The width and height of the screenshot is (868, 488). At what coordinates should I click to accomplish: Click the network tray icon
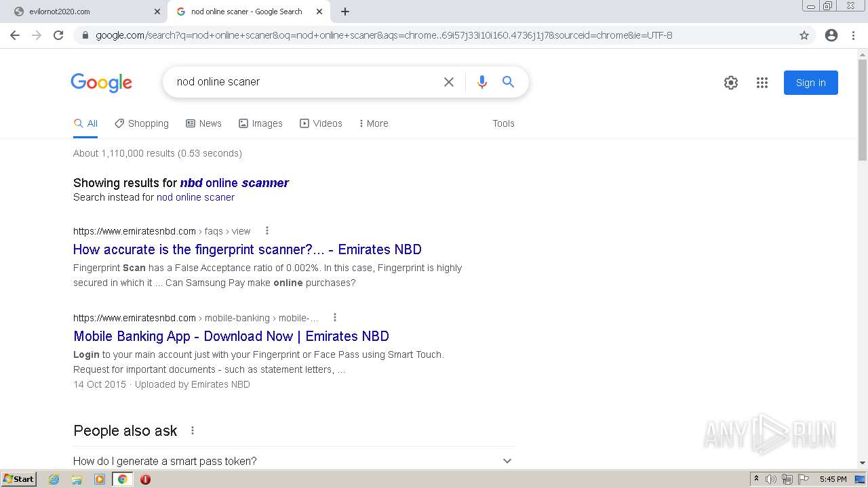click(787, 479)
